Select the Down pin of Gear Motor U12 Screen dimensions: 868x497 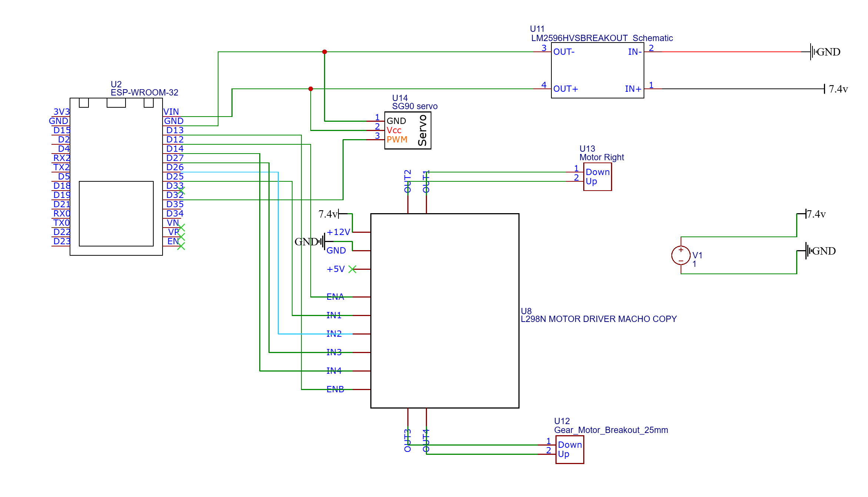click(570, 445)
